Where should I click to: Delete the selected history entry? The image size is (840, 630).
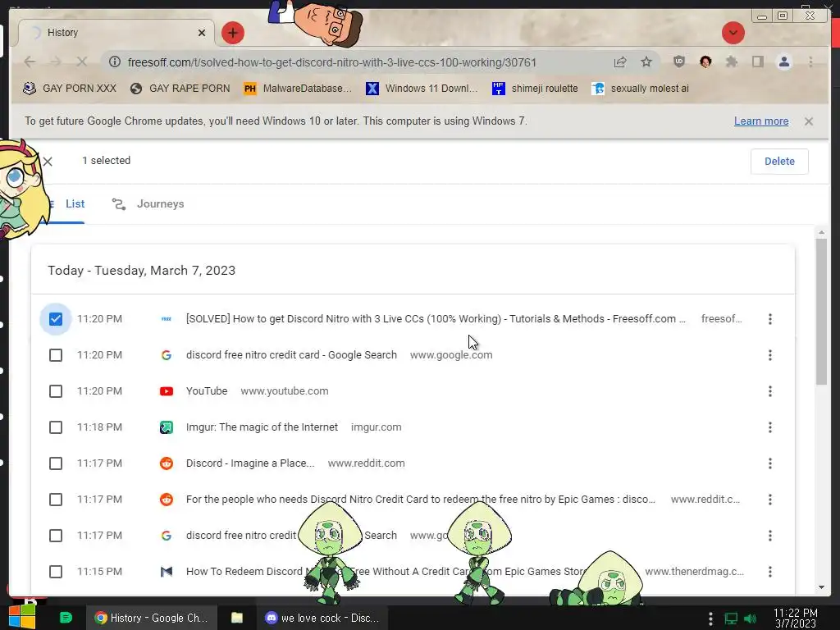(x=779, y=162)
